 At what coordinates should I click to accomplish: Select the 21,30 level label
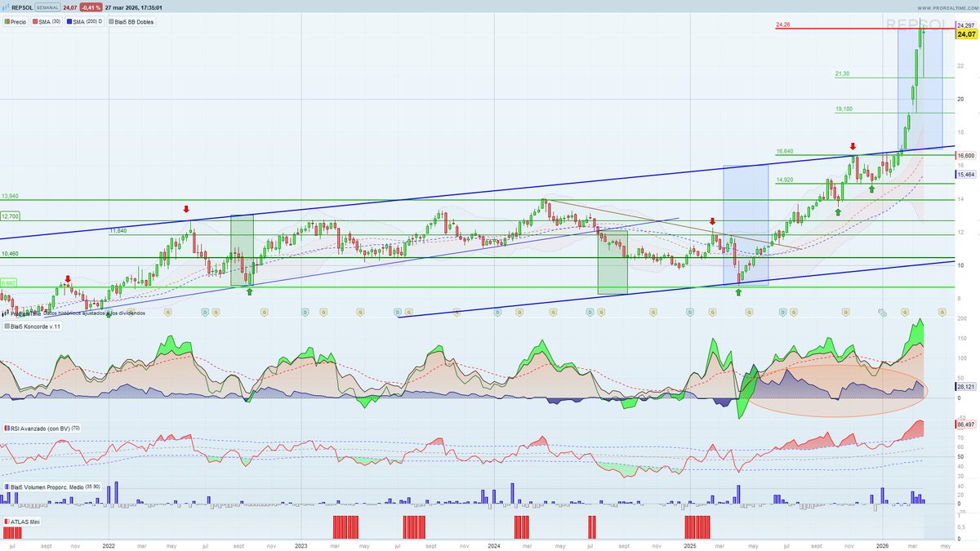pos(842,73)
